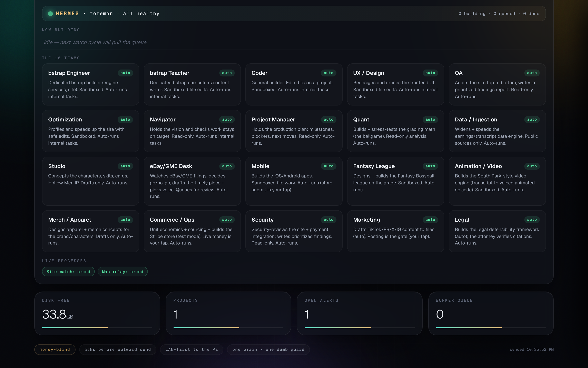
Task: Toggle auto badge on bstrap Teacher
Action: (227, 73)
